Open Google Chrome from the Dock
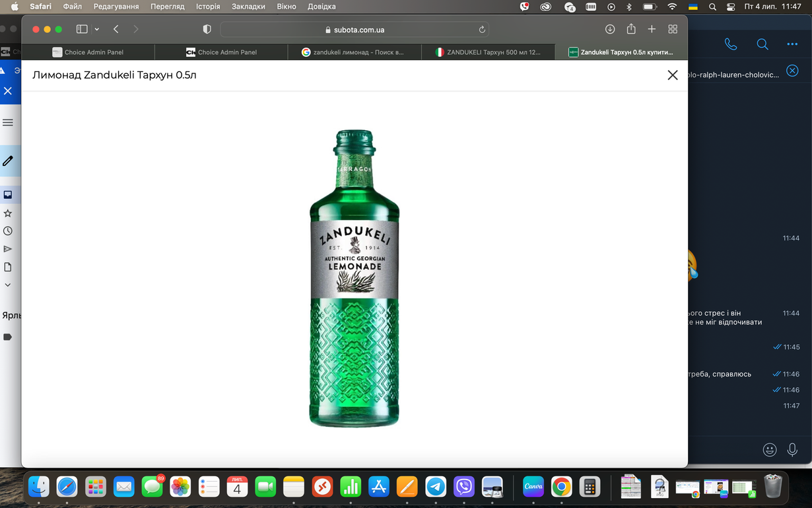The image size is (812, 508). click(x=562, y=487)
